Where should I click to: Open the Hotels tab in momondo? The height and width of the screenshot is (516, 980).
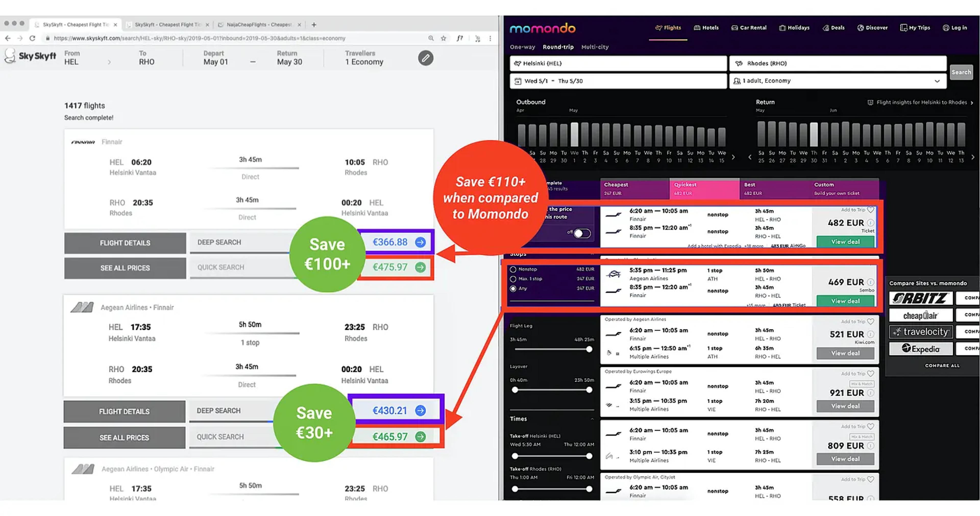point(706,28)
